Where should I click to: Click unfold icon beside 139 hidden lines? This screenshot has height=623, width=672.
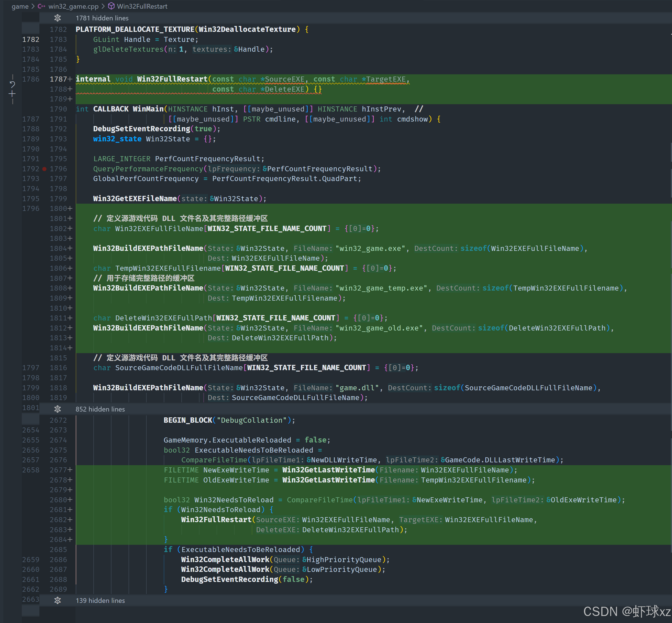(x=58, y=600)
